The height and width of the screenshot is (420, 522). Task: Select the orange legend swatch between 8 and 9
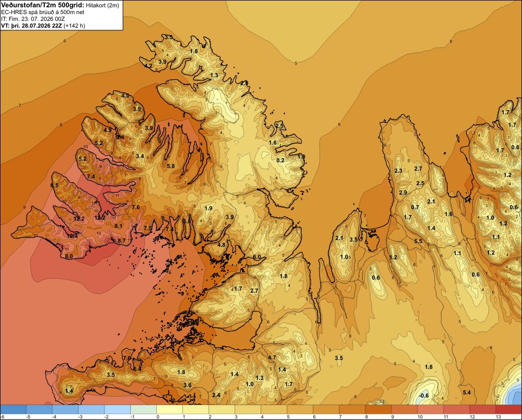[x=378, y=409]
